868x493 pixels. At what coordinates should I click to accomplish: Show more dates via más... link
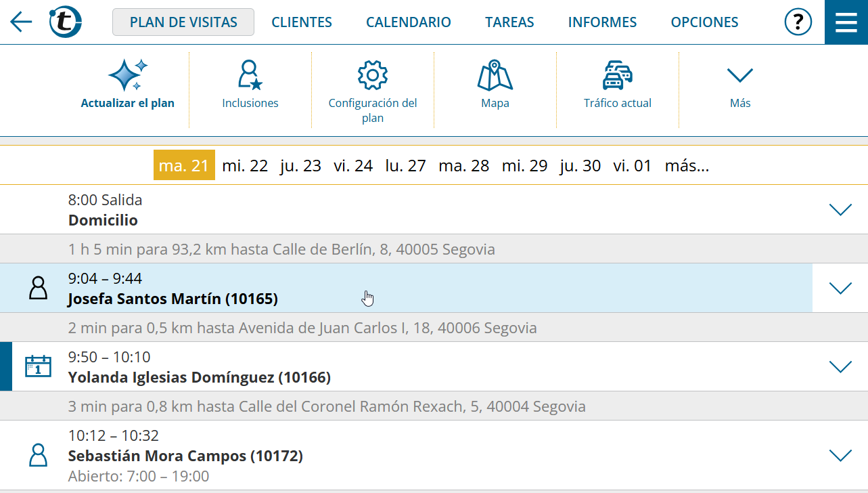687,166
